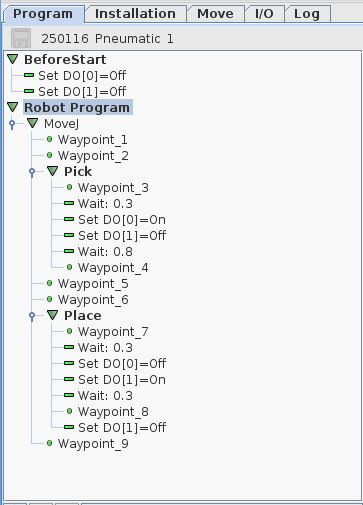Collapse the BeforeStart section
The image size is (363, 505).
tap(13, 59)
